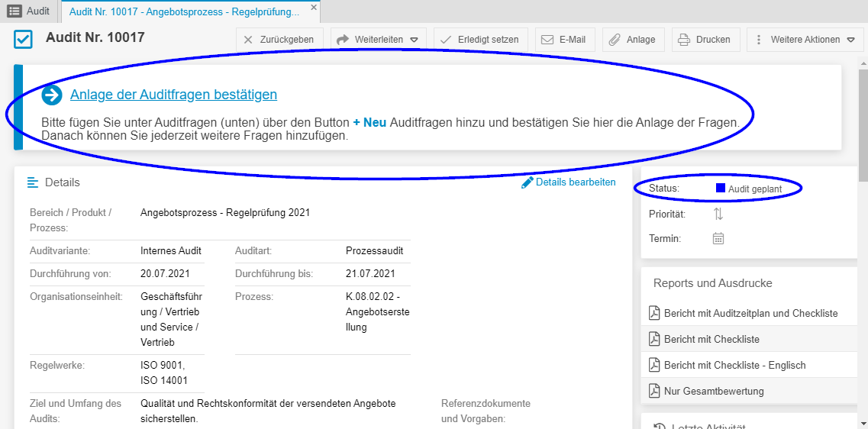This screenshot has height=429, width=868.
Task: Click Erledigt setzen
Action: click(480, 40)
